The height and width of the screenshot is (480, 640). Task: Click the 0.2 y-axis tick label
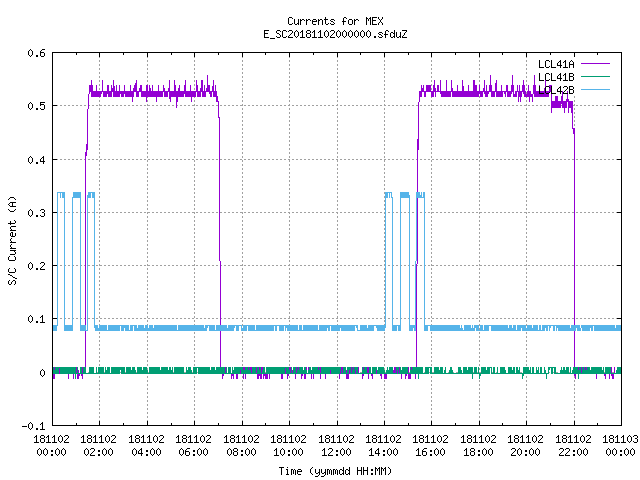click(x=36, y=266)
